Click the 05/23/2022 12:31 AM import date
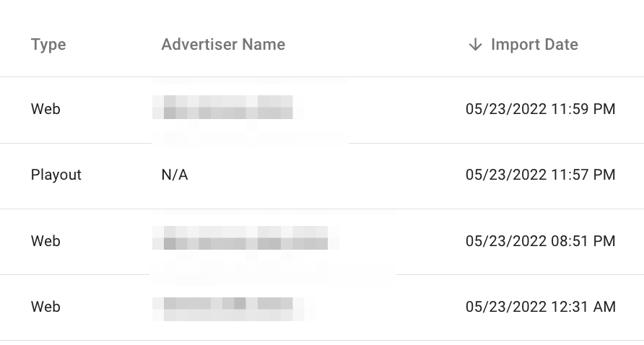The height and width of the screenshot is (345, 644). [540, 307]
